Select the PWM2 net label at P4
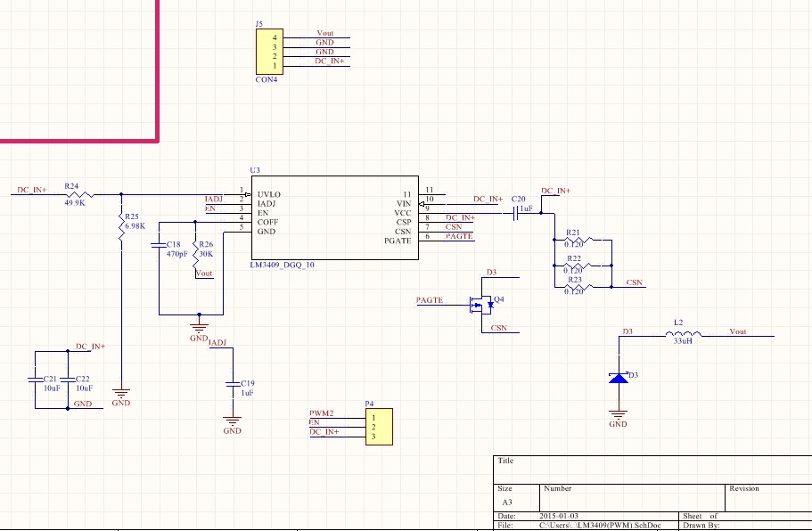 (322, 413)
